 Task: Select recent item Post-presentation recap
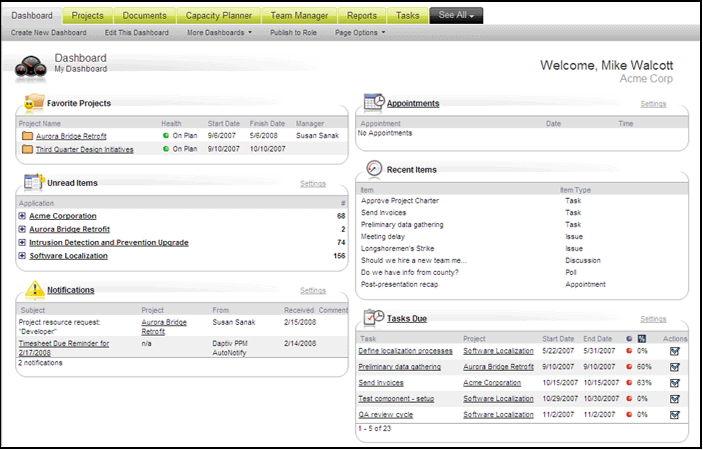[399, 284]
